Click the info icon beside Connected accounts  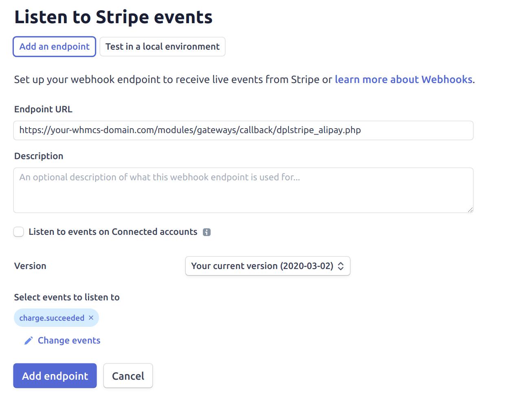tap(207, 232)
